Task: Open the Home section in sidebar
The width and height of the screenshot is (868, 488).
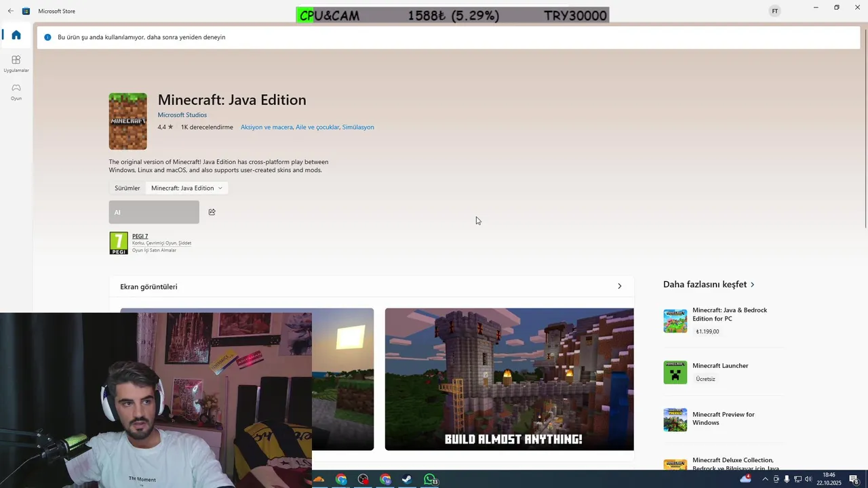Action: click(x=16, y=35)
